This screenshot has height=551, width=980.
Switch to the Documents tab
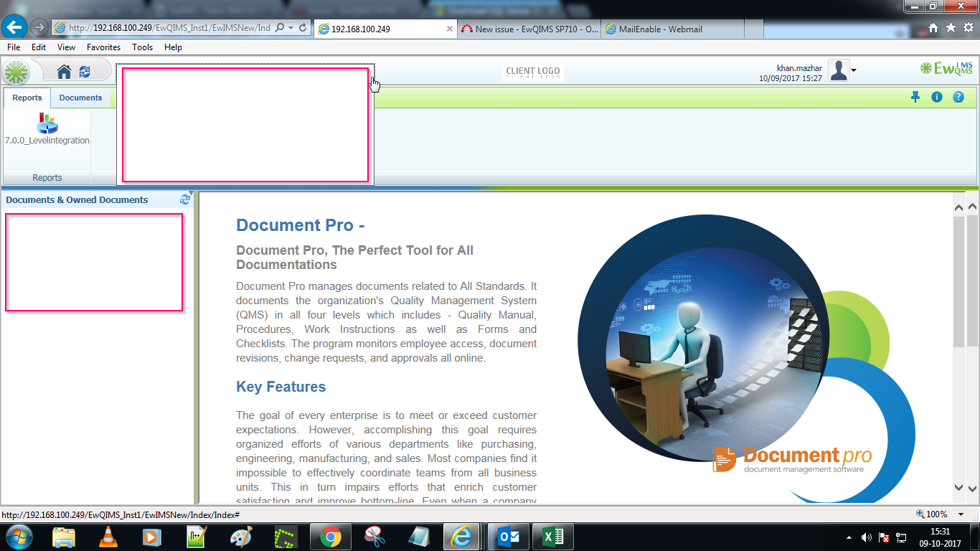tap(80, 98)
